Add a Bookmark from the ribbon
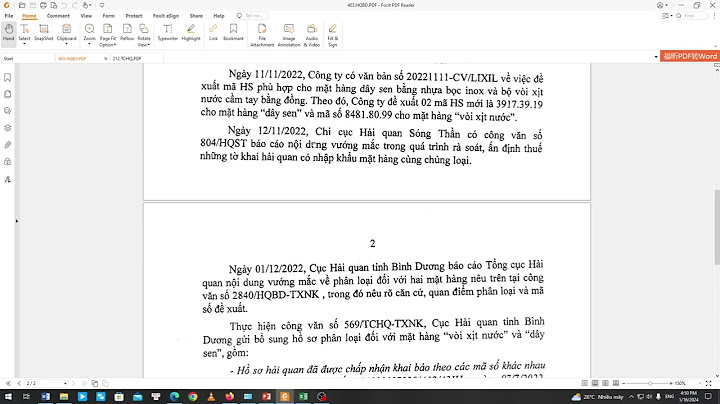Viewport: 720px width, 404px height. [233, 32]
